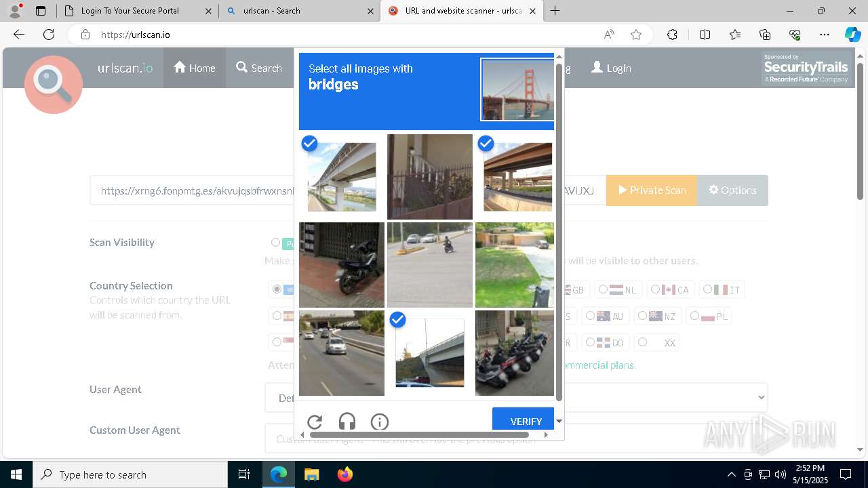Open Task View on taskbar

point(244,474)
